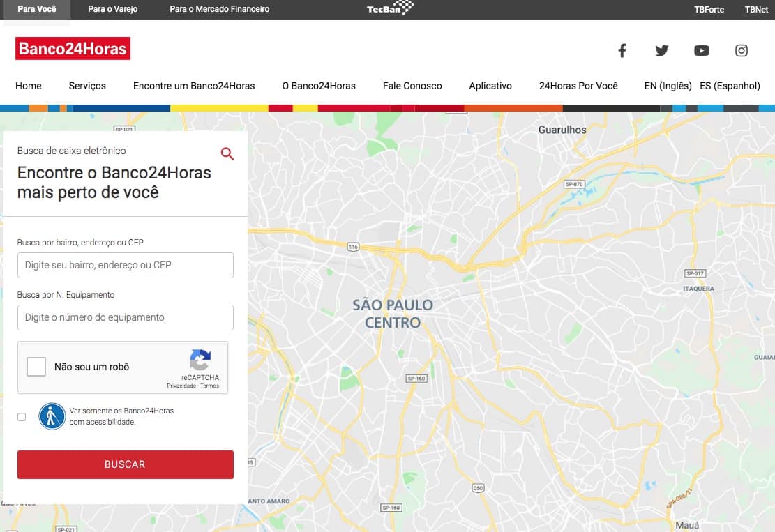
Task: Open the YouTube social icon
Action: coord(701,50)
